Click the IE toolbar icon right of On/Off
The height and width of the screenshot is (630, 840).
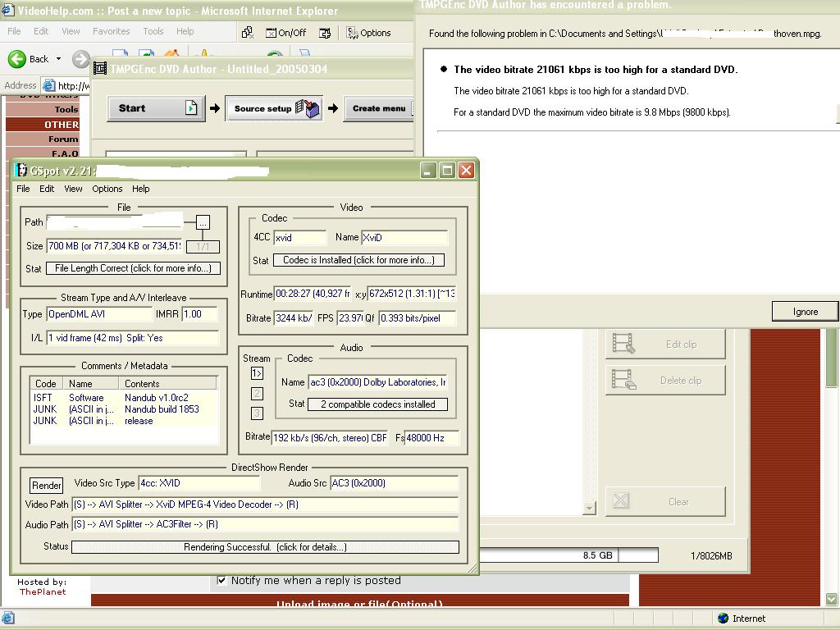325,33
